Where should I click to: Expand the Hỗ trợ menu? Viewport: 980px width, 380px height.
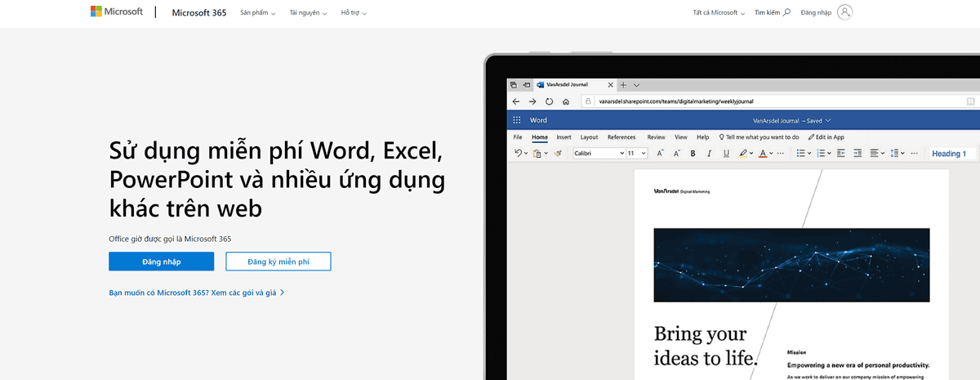354,13
